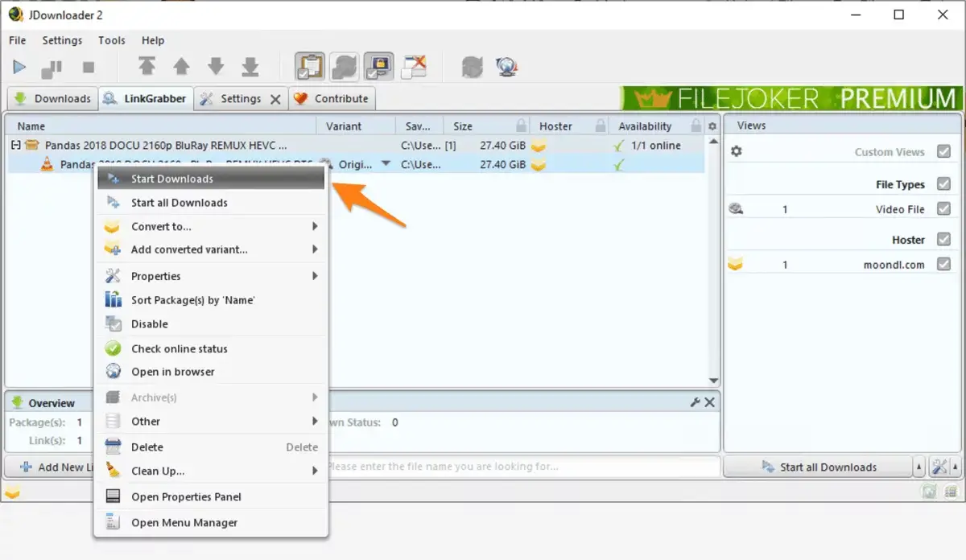Expand the Clean Up... submenu

pyautogui.click(x=211, y=471)
